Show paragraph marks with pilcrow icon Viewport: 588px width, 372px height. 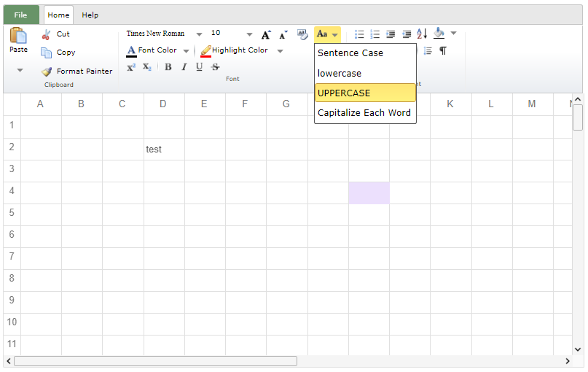443,51
